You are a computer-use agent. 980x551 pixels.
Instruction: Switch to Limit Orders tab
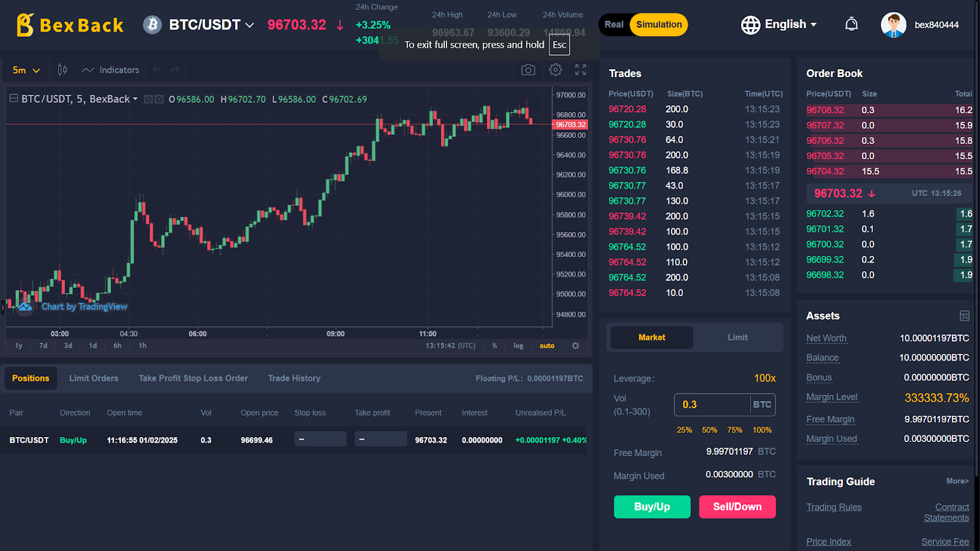tap(94, 378)
